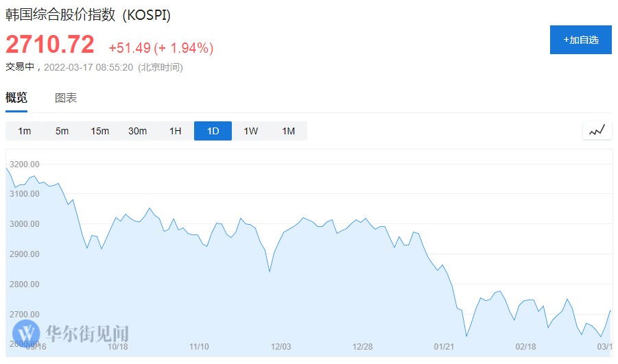Choose the 1M monthly interval
The width and height of the screenshot is (618, 364).
[x=288, y=131]
